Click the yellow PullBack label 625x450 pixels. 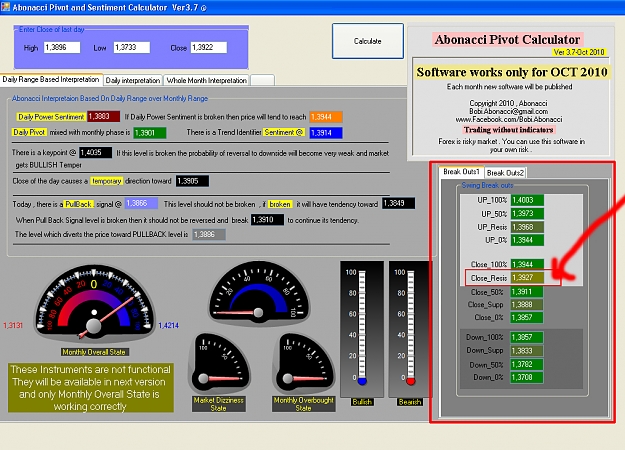click(x=79, y=204)
